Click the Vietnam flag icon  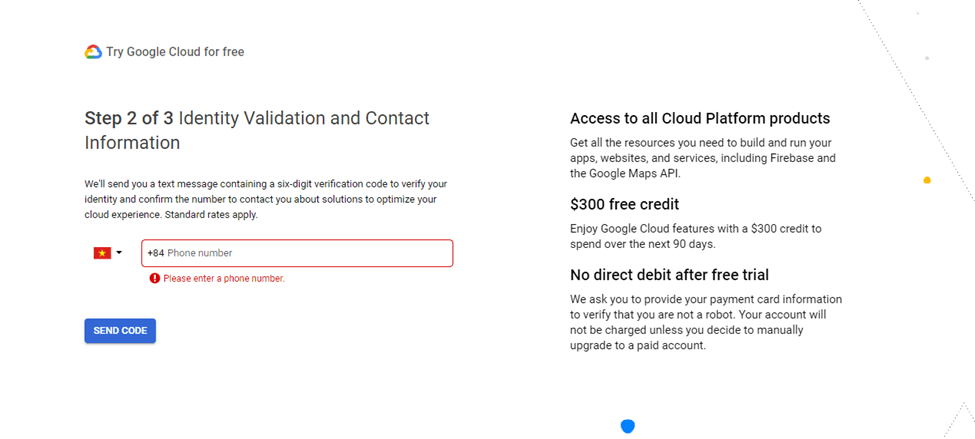click(102, 253)
